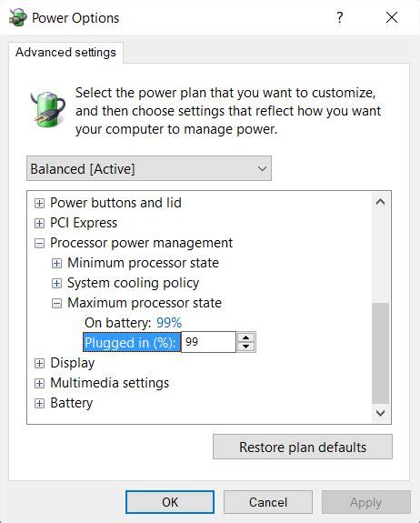Expand the Power buttons and lid node
The width and height of the screenshot is (420, 523).
tap(39, 203)
